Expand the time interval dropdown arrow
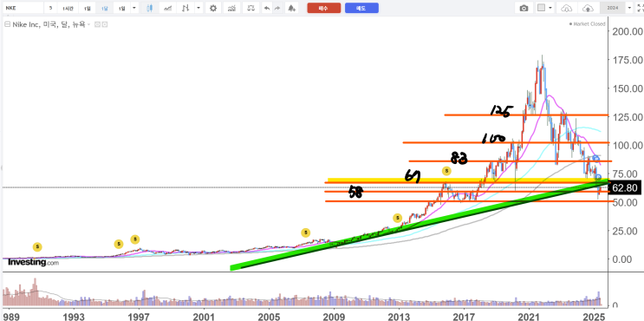 click(x=134, y=8)
